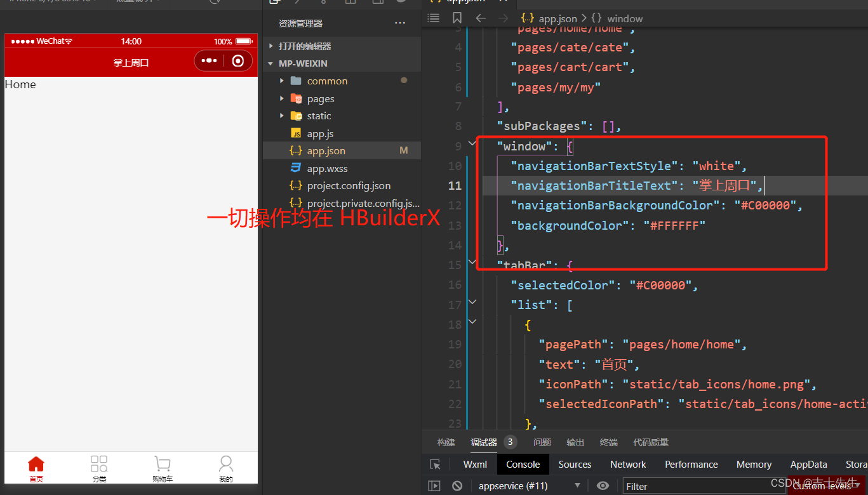Viewport: 868px width, 495px height.
Task: Click the M modified badge beside app.json
Action: (403, 150)
